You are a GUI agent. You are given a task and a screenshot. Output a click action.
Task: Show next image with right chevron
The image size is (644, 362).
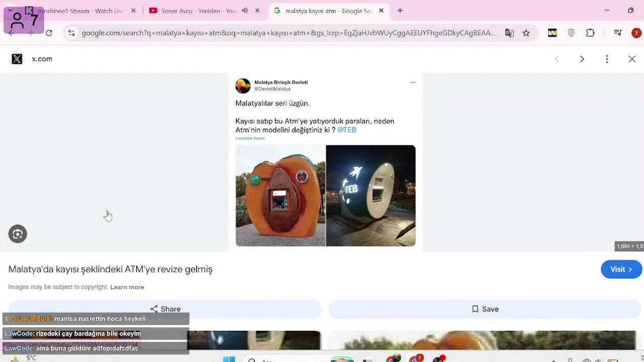click(582, 59)
